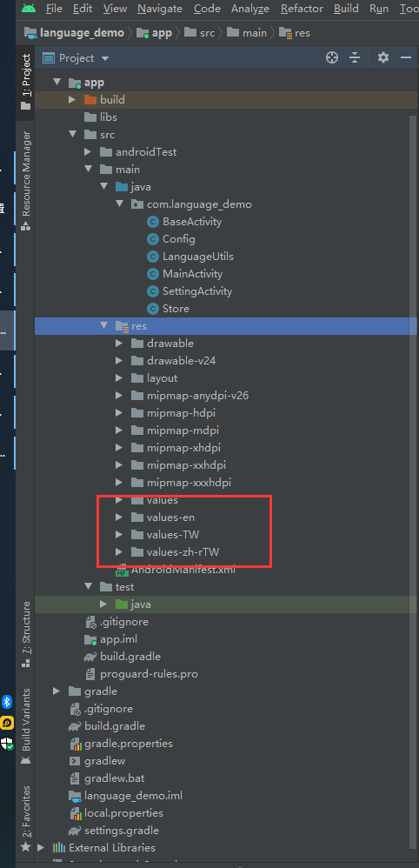Open Project panel settings gear
This screenshot has width=419, height=868.
tap(383, 57)
